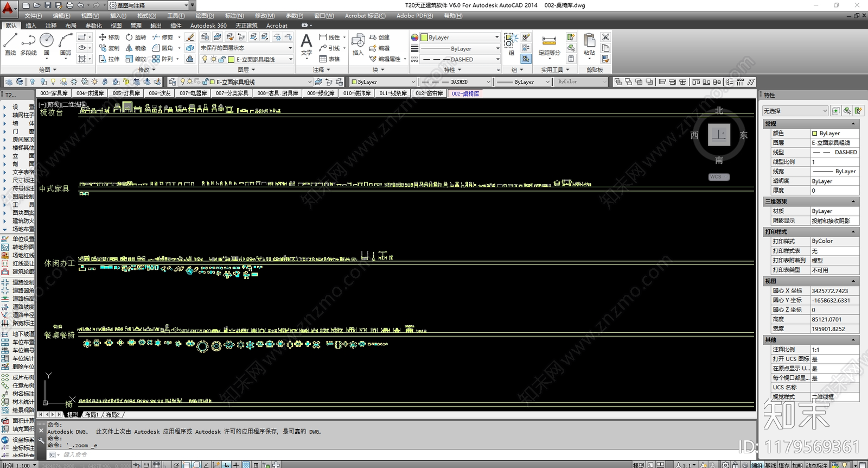Toggle the 动态标注 status bar button
868x468 pixels.
pos(816,465)
